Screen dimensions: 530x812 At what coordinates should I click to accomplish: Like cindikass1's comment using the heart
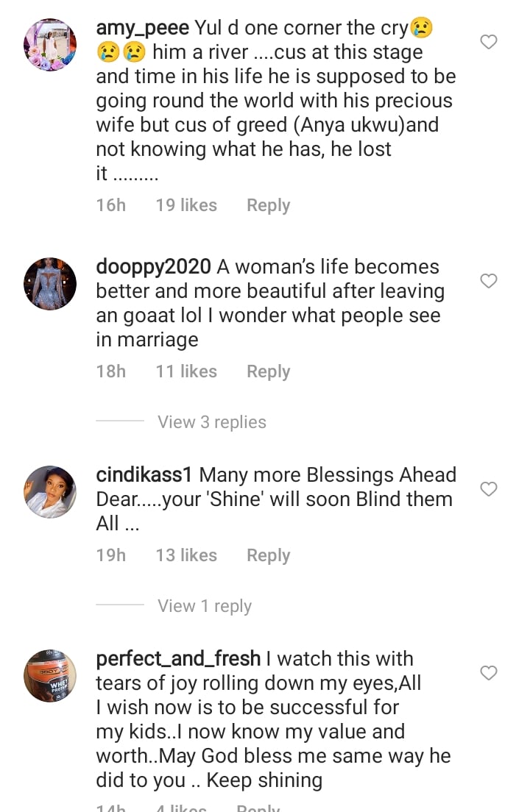tap(489, 489)
